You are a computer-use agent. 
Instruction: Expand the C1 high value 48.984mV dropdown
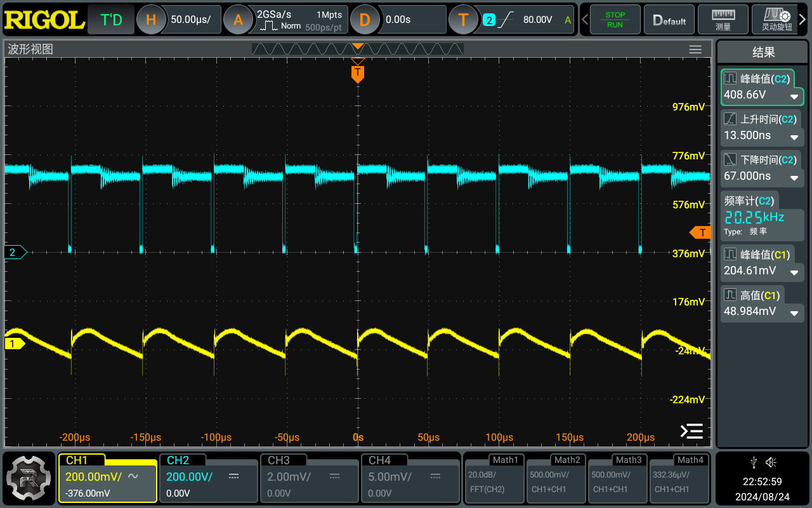(x=794, y=312)
